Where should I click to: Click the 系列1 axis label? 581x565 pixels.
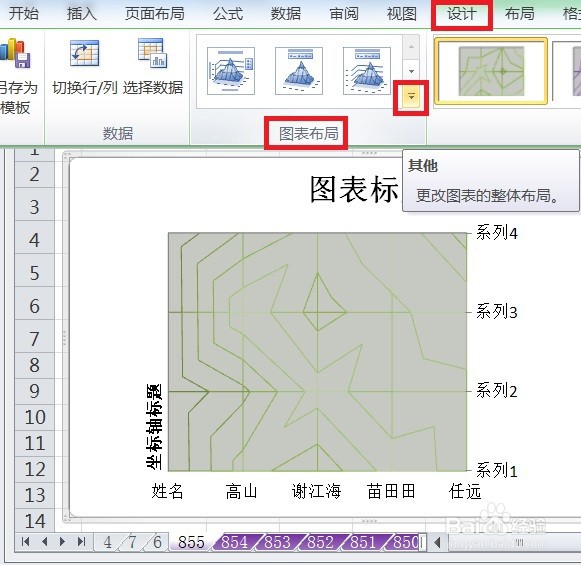(x=497, y=471)
